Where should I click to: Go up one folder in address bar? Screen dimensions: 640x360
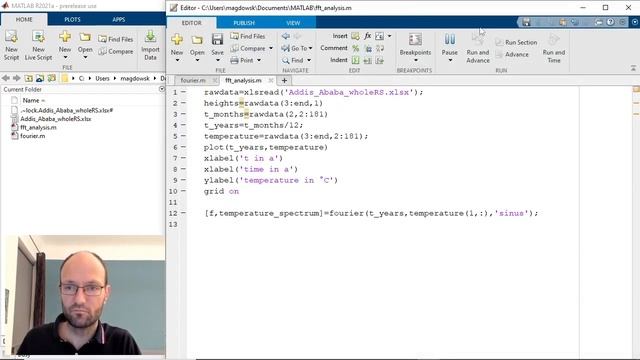click(x=29, y=78)
